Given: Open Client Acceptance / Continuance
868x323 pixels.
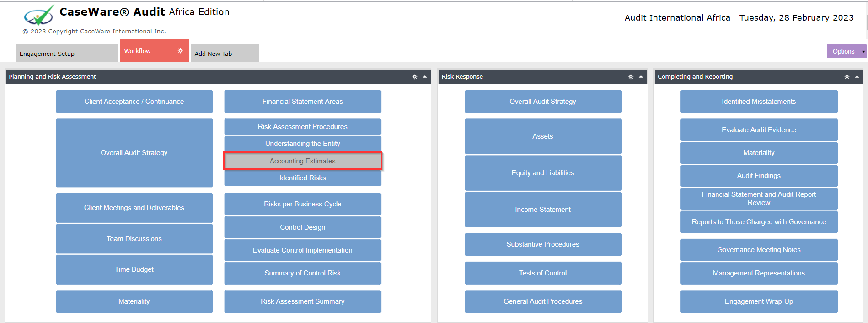Looking at the screenshot, I should (x=134, y=102).
